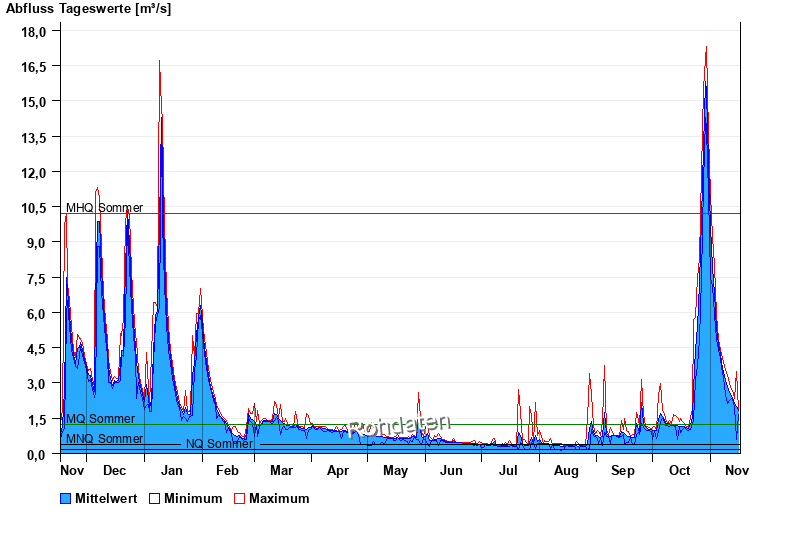The image size is (800, 550).
Task: Click the red-outlined Maximum legend swatch
Action: tap(239, 498)
